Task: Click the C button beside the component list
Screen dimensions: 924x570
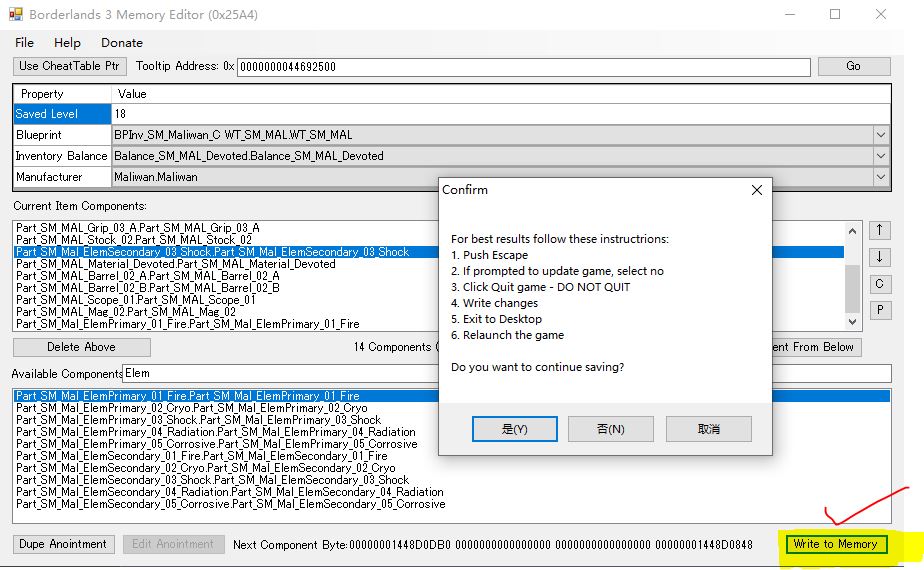Action: tap(879, 284)
